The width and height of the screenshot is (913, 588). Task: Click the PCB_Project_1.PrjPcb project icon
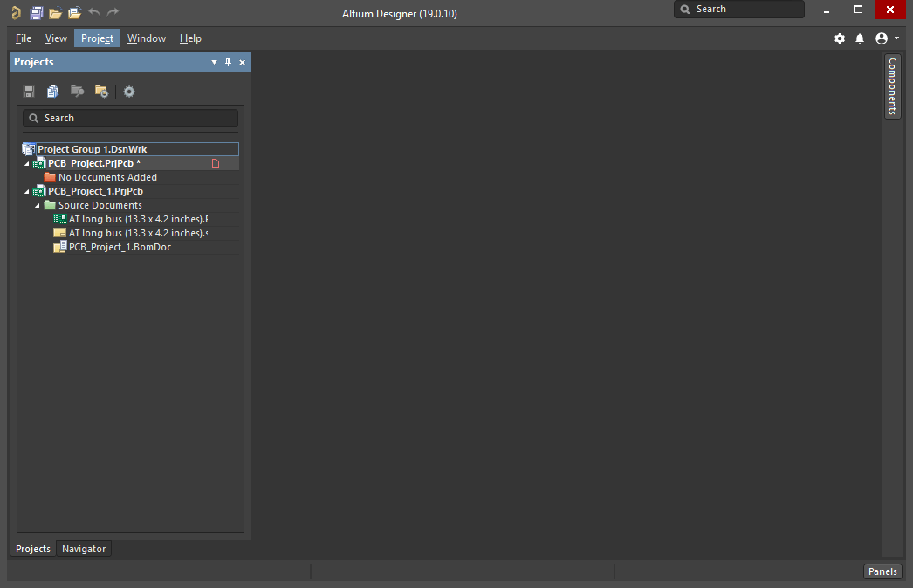(39, 192)
